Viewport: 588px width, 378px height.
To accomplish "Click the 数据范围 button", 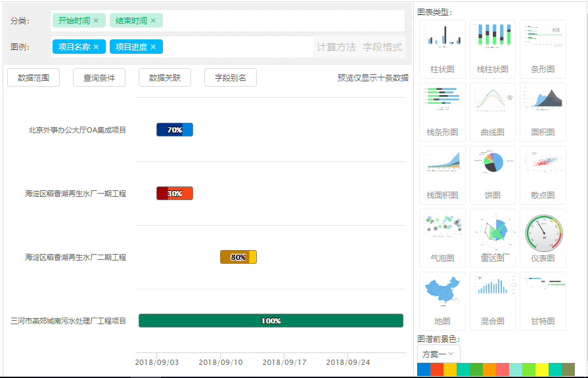I will coord(34,78).
